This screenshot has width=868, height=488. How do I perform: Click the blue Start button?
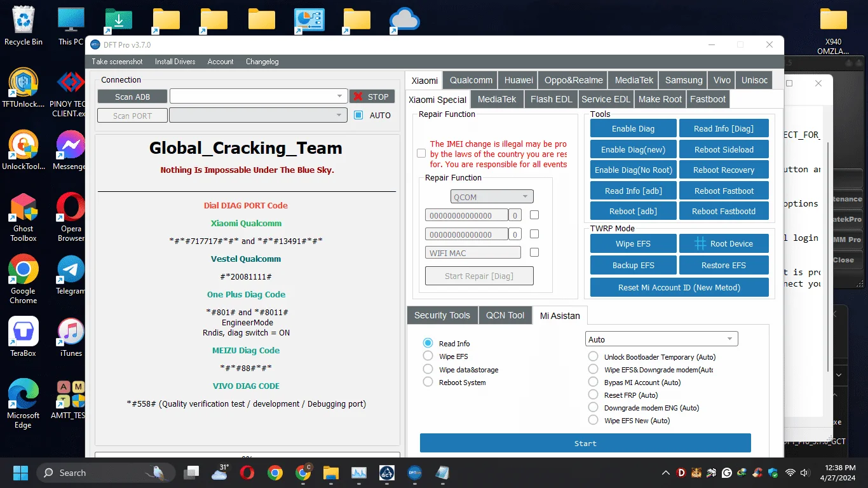585,444
